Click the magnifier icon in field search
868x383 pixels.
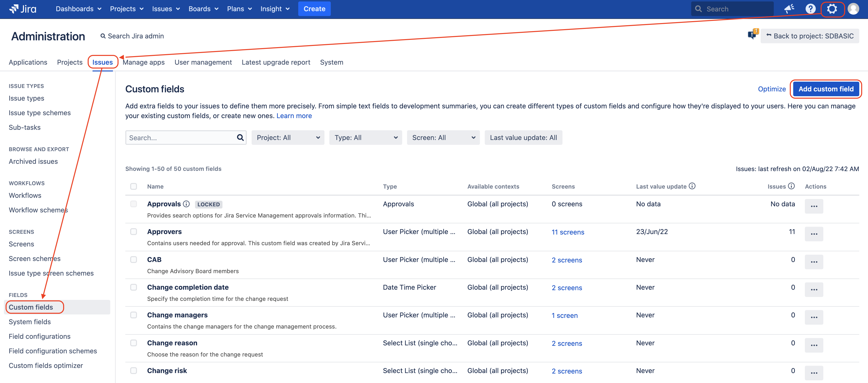click(240, 138)
